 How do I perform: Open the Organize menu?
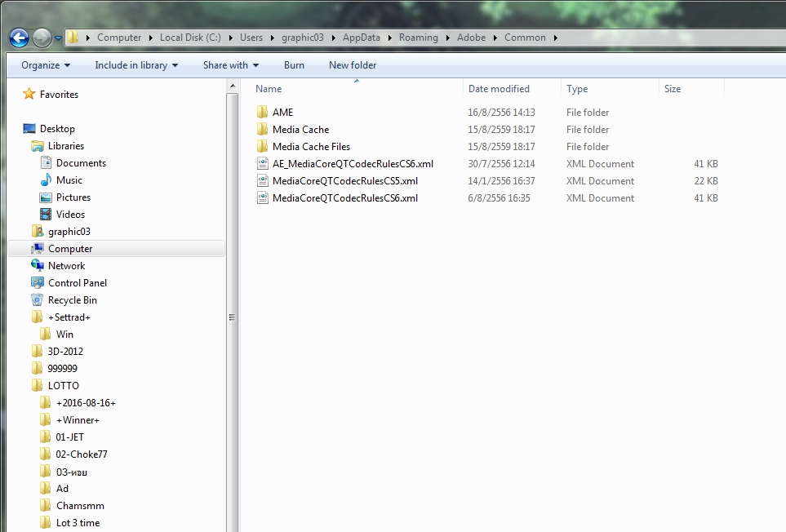46,65
